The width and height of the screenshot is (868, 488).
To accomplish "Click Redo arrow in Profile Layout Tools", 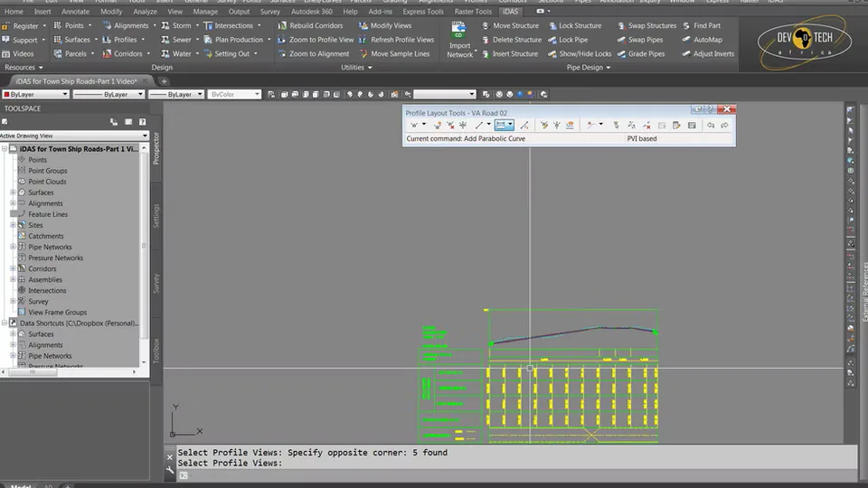I will pyautogui.click(x=724, y=125).
